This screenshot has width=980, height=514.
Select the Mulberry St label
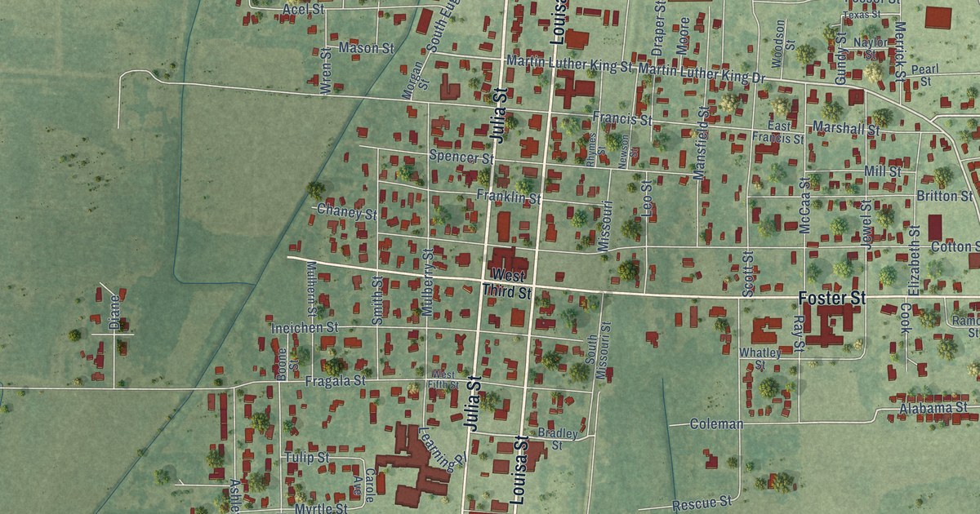428,281
